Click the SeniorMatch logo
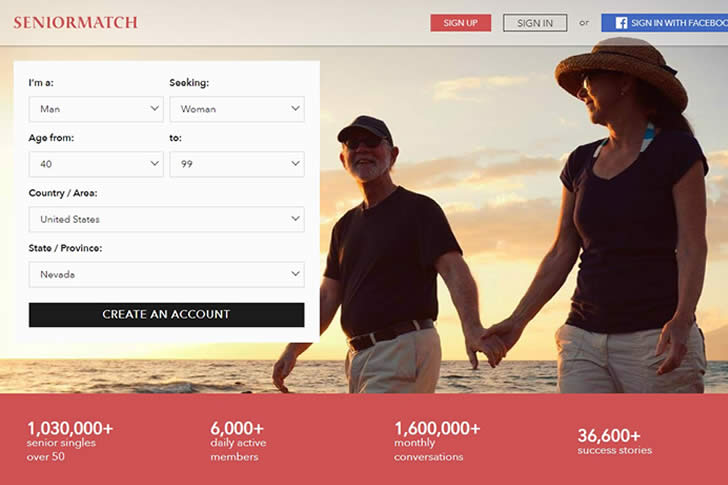The width and height of the screenshot is (728, 485). [x=75, y=22]
